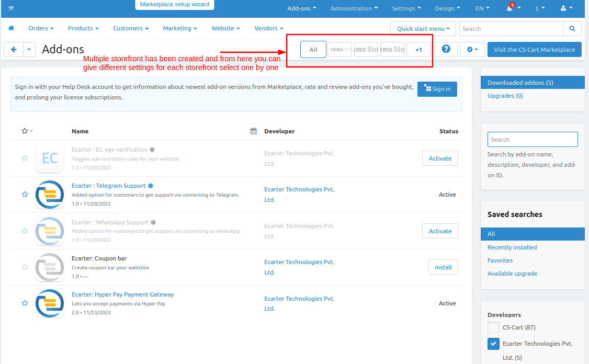
Task: Open the gear settings dropdown
Action: coord(472,50)
